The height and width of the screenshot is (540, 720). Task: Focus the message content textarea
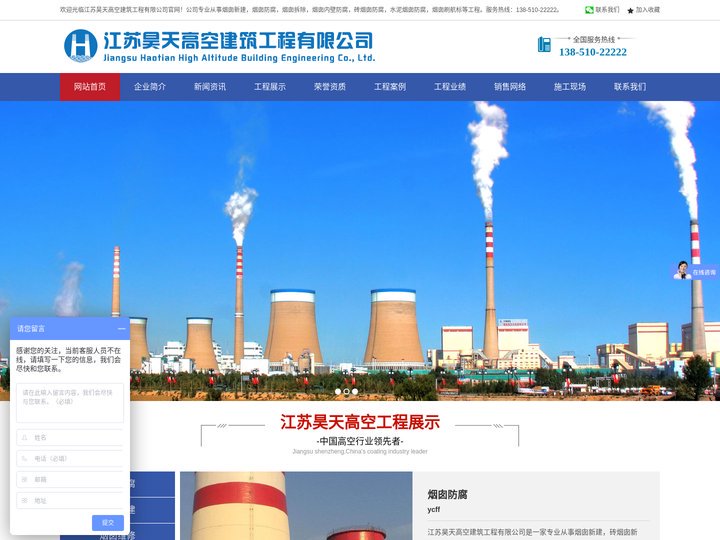(70, 403)
